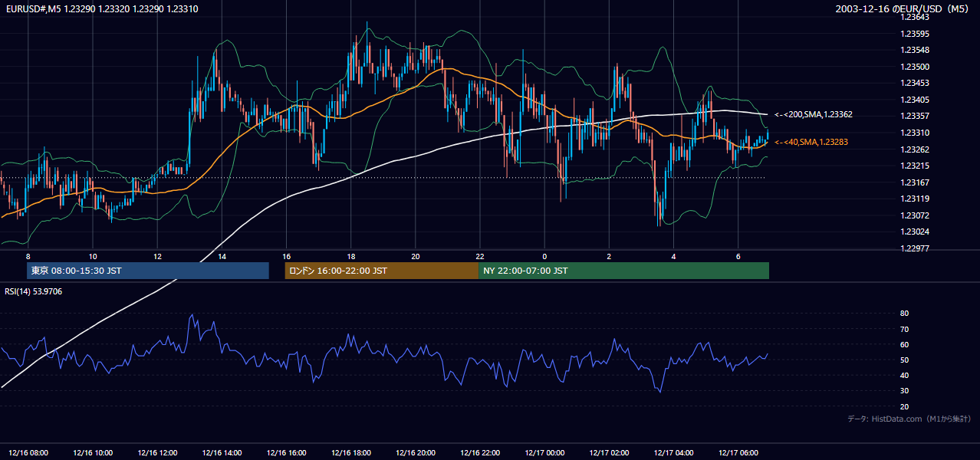Screen dimensions: 980x460
Task: Click RSI scale value 60
Action: [x=904, y=344]
